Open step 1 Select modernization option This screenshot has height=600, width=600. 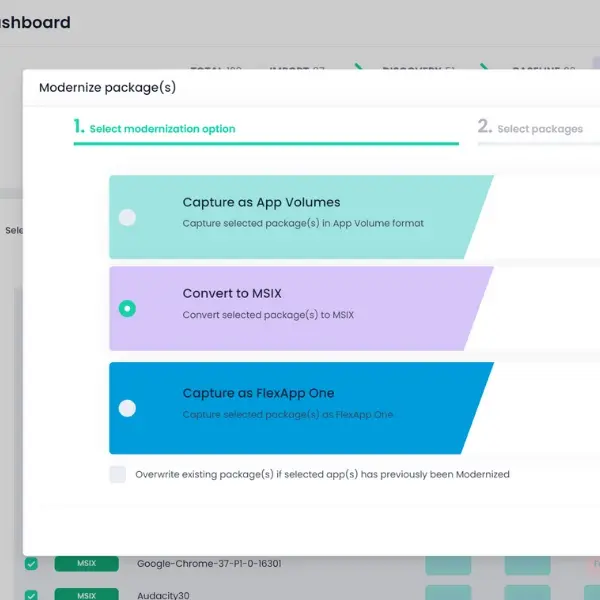[x=155, y=127]
